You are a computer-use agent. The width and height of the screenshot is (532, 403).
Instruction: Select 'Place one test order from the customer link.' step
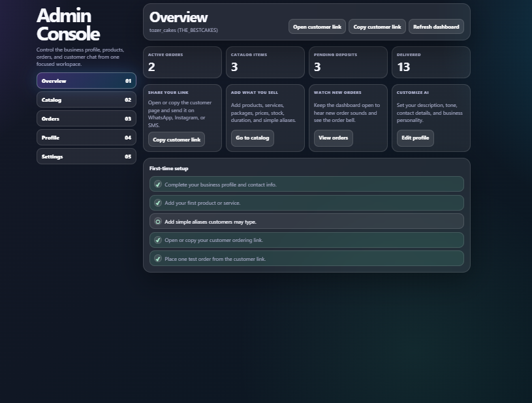(x=306, y=259)
